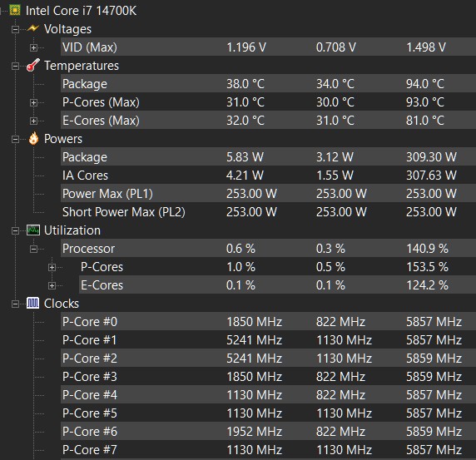Collapse the Voltages section
Viewport: 476px width, 460px height.
(15, 29)
